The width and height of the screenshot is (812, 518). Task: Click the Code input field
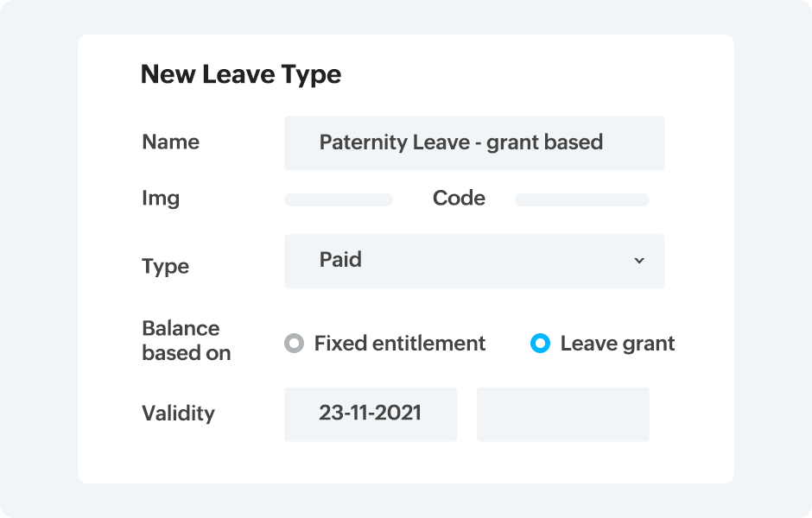[581, 199]
